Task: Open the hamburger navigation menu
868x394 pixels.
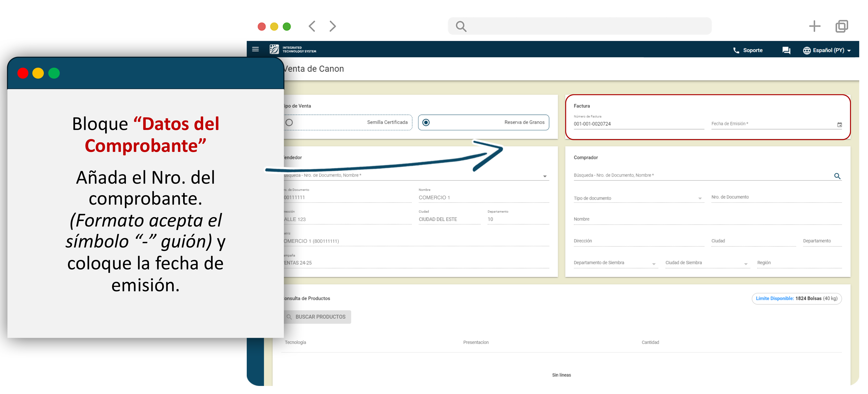Action: 256,50
